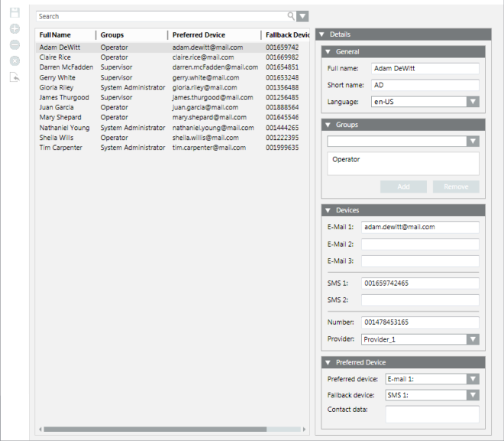Collapse the Devices section
The height and width of the screenshot is (441, 504).
click(328, 210)
